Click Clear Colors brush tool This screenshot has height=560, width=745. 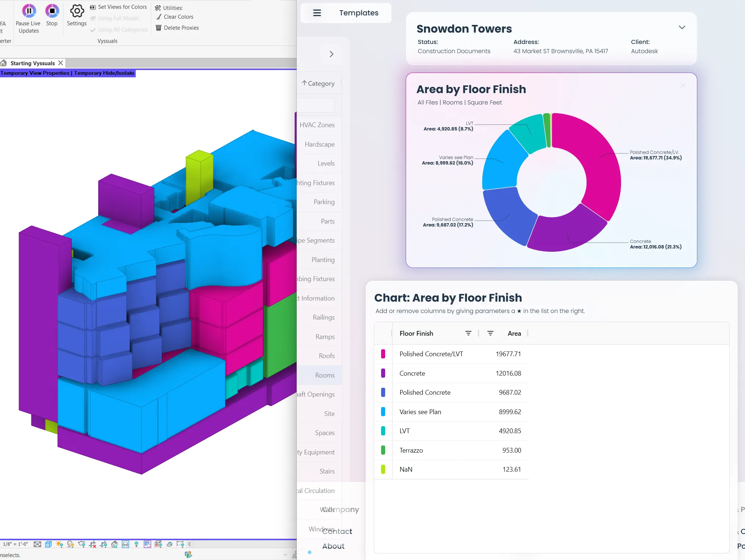point(158,17)
